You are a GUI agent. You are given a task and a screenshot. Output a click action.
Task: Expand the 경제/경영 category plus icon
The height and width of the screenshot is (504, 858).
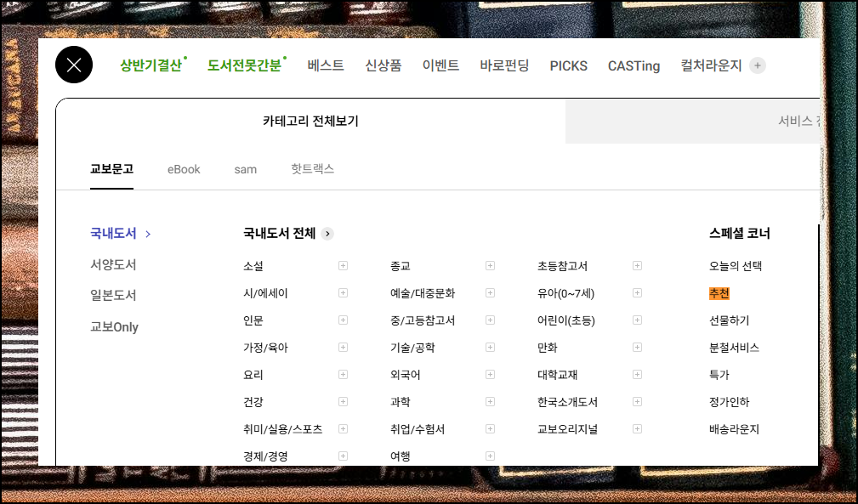pos(343,456)
